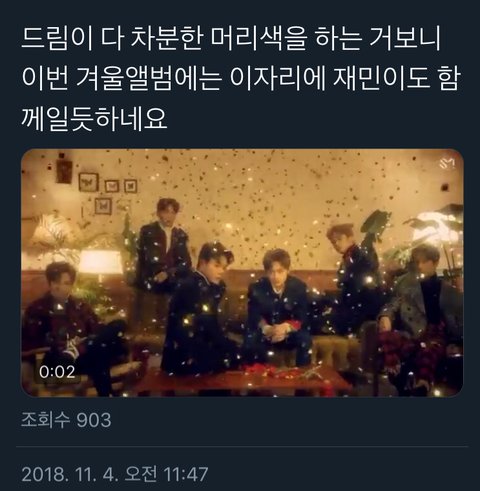Open the tweet timestamp 2018. 11. 4. 오전 11:47

tap(115, 474)
